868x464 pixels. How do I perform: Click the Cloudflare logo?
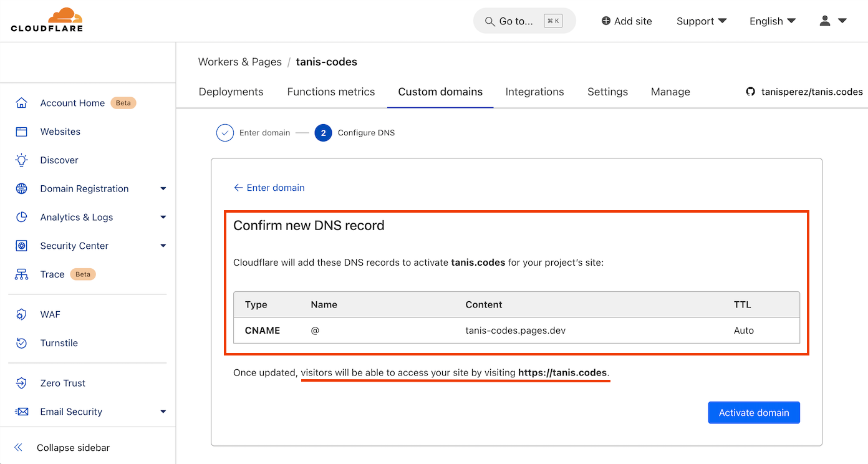(46, 19)
